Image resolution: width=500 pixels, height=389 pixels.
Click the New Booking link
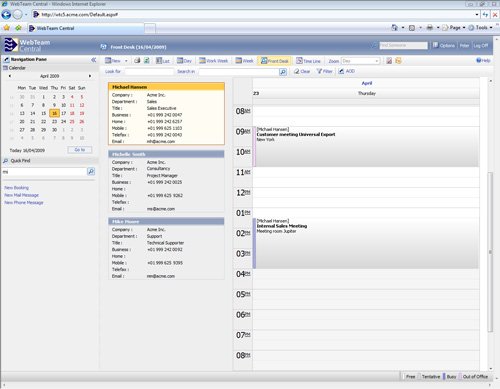click(16, 188)
